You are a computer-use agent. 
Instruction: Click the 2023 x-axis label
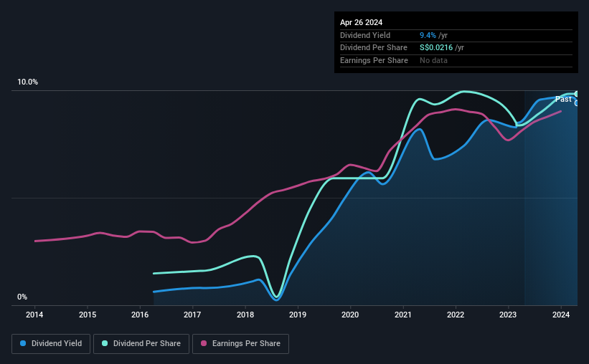(x=508, y=315)
